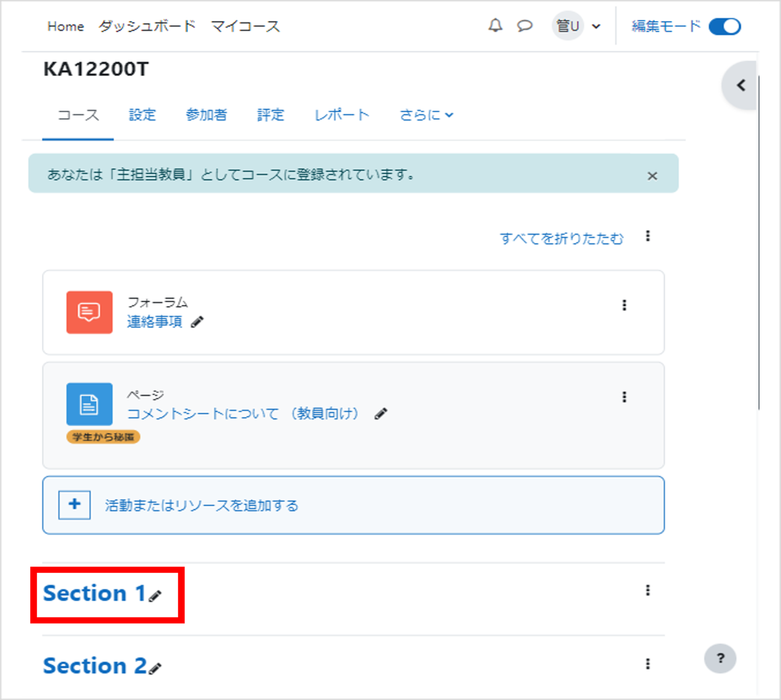Click the plus icon to add an activity
The image size is (781, 700).
point(75,504)
